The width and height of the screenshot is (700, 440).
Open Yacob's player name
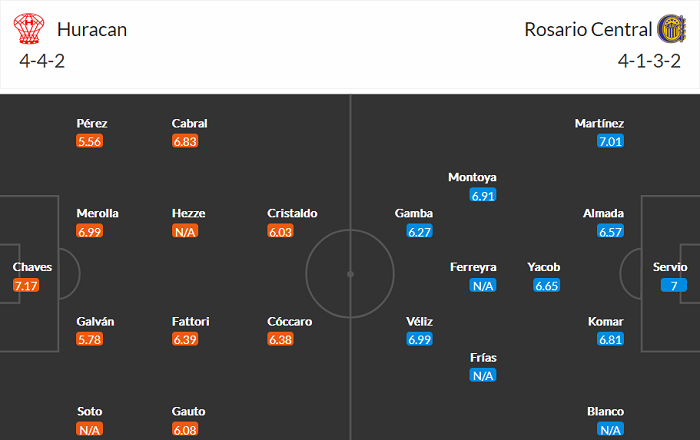pos(544,267)
